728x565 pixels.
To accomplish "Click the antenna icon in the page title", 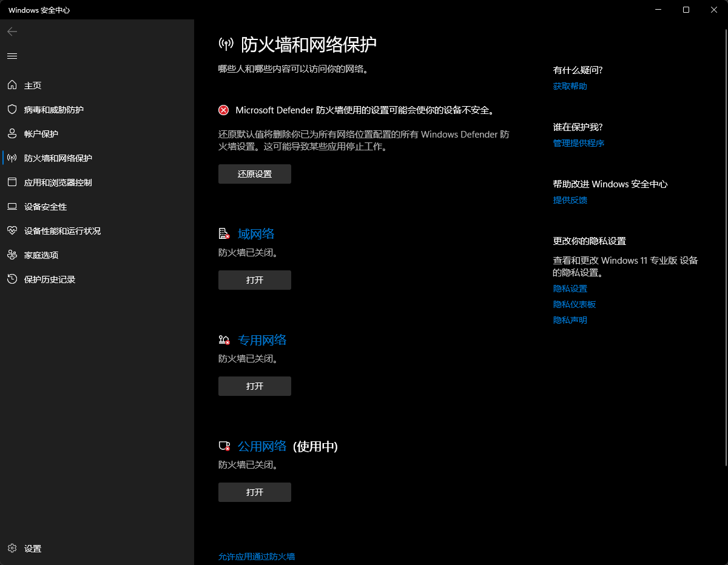I will 226,44.
